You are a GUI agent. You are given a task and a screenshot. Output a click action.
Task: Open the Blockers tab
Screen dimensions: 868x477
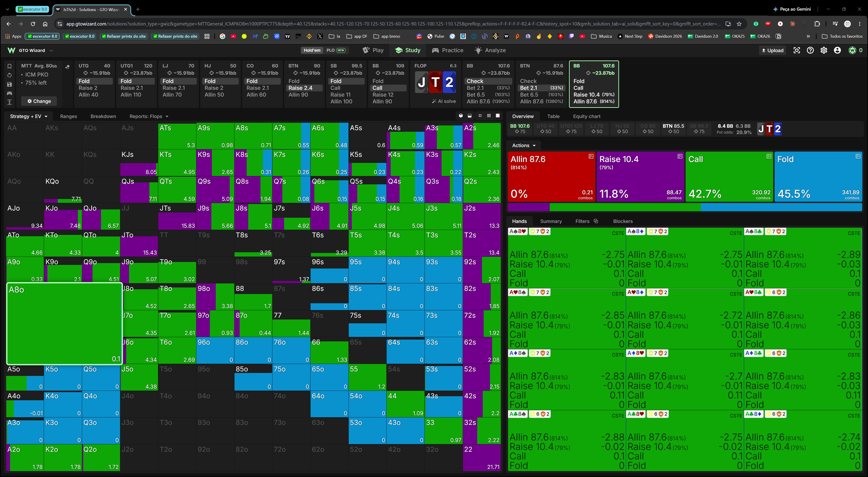[623, 221]
